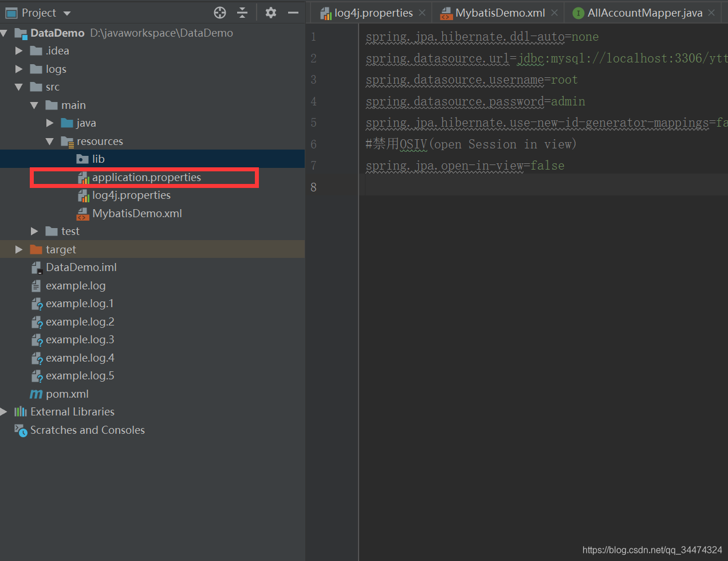Screen dimensions: 728x561
Task: Select Scratches and Consoles node
Action: pyautogui.click(x=88, y=430)
